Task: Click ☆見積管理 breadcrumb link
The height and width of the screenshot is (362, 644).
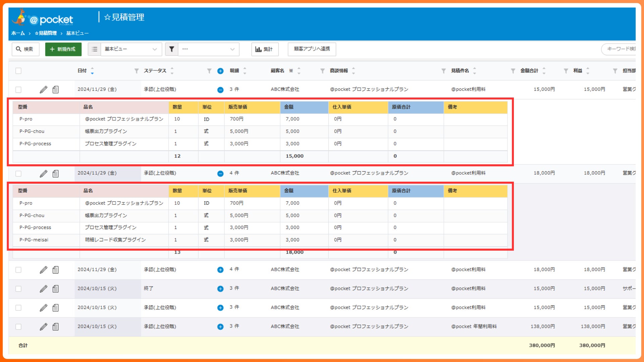Action: pos(46,33)
